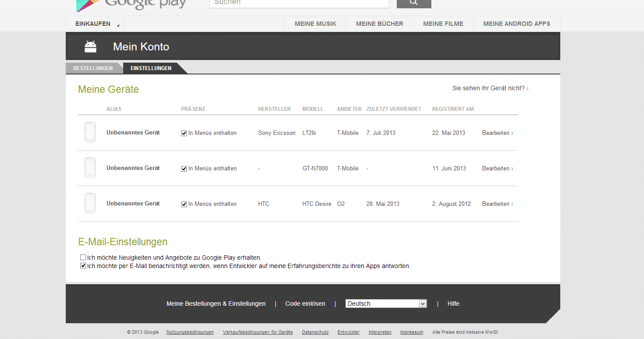Untick 'In Menüs enthalten' for the Sony Ericsson LT26i
This screenshot has height=339, width=644.
tap(184, 133)
